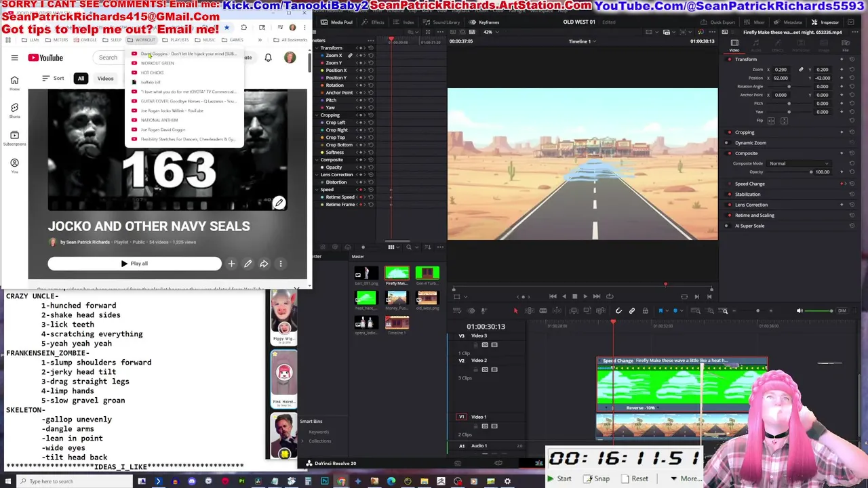Toggle the Retime and Scaling switch
The image size is (868, 488).
(x=730, y=216)
